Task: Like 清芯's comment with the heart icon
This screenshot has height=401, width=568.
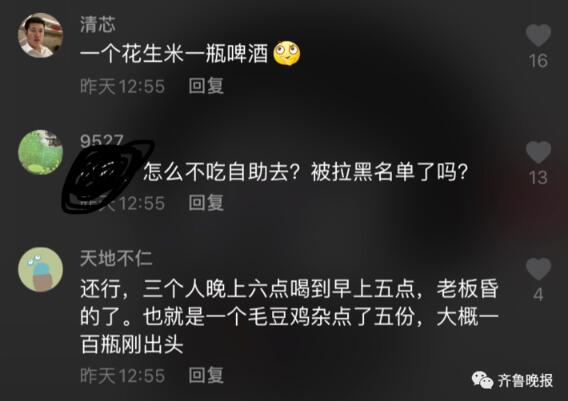Action: tap(538, 35)
